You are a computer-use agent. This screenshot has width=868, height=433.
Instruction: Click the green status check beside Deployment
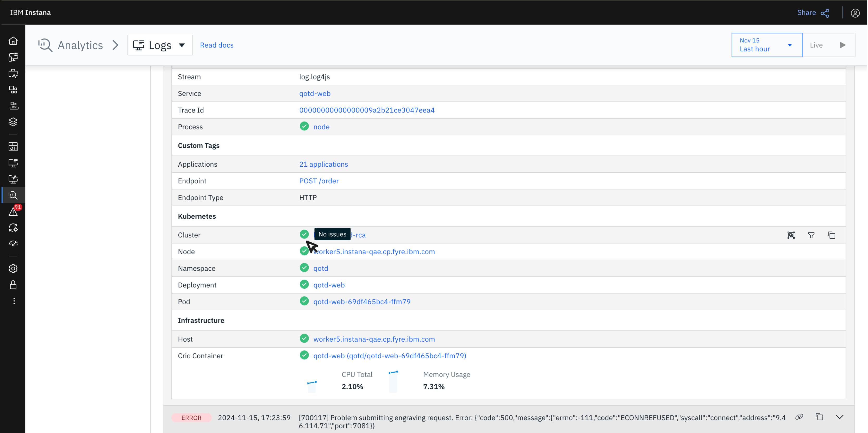[x=304, y=284]
